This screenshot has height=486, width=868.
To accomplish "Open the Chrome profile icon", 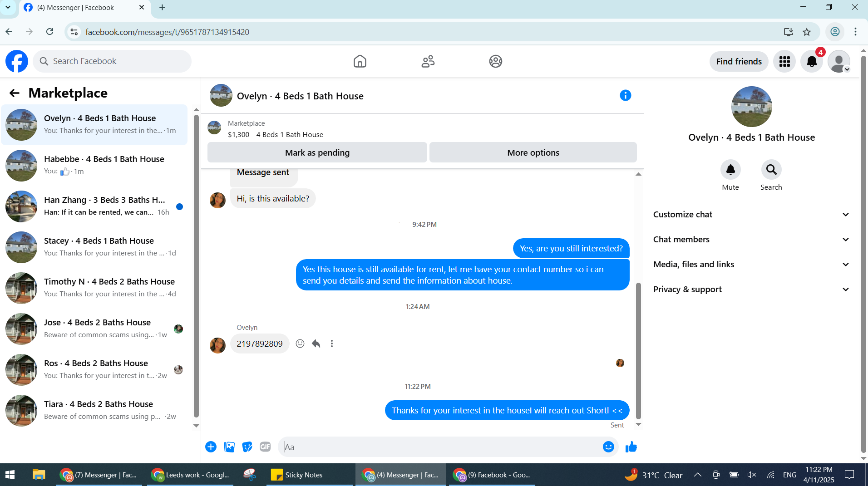I will click(x=835, y=32).
